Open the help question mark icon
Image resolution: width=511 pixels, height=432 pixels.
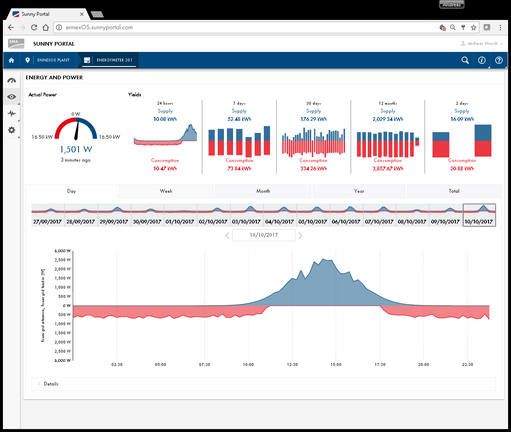(499, 60)
